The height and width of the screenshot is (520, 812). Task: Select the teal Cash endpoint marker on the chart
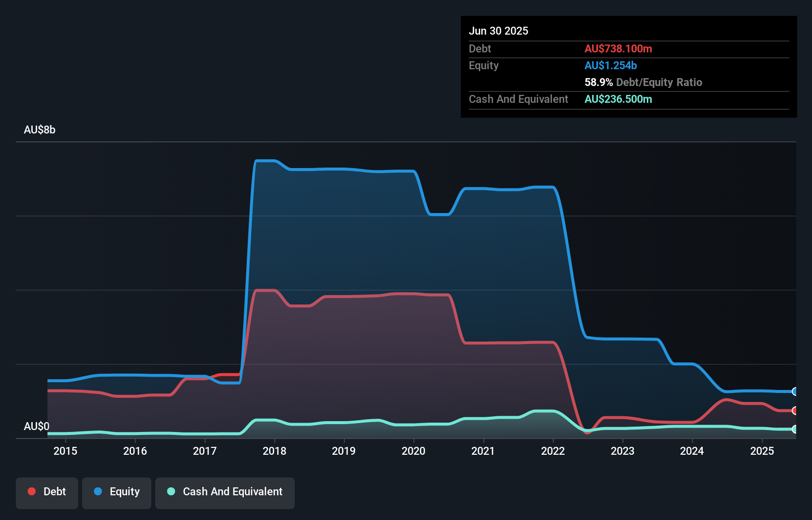coord(794,429)
